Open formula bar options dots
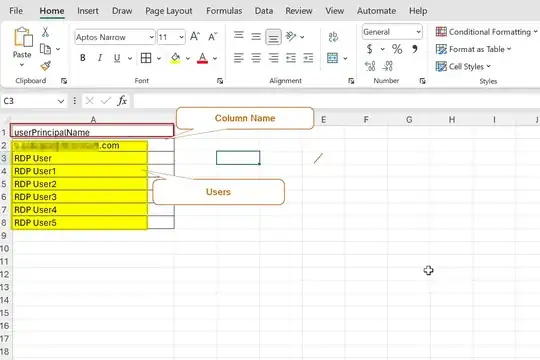540x360 pixels. pyautogui.click(x=74, y=101)
